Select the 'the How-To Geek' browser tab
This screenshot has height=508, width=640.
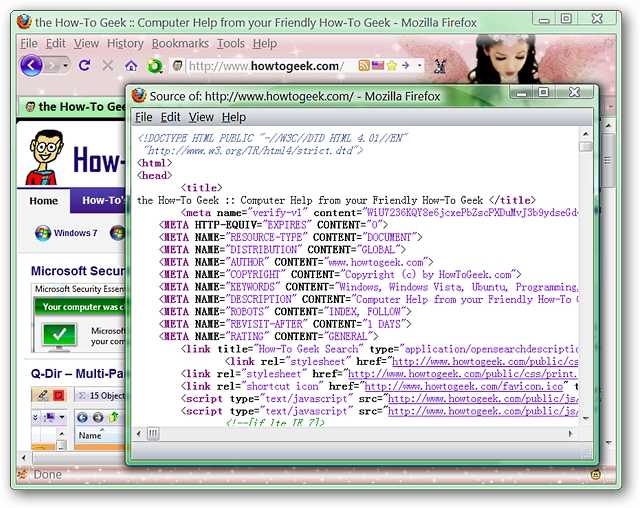tap(73, 107)
